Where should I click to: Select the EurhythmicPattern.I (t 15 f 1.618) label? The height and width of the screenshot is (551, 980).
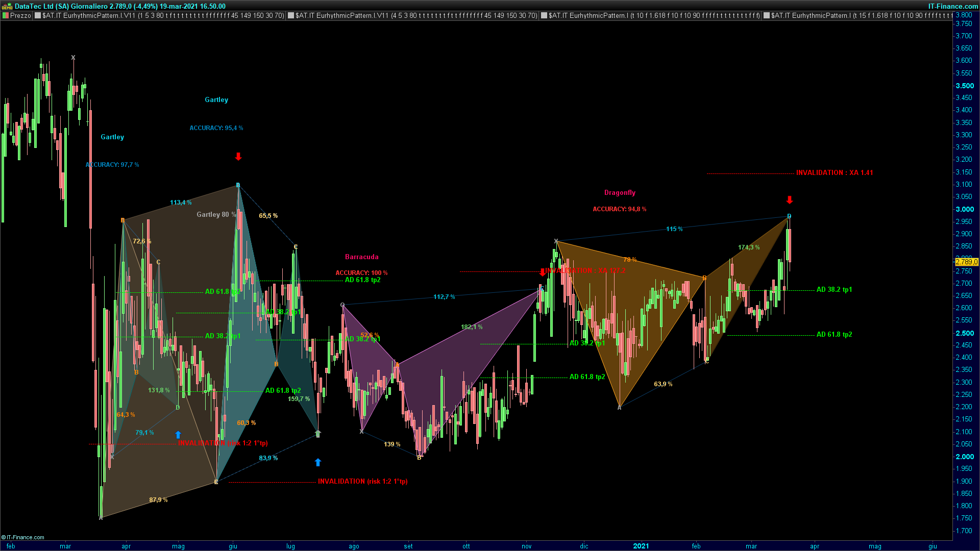(860, 15)
